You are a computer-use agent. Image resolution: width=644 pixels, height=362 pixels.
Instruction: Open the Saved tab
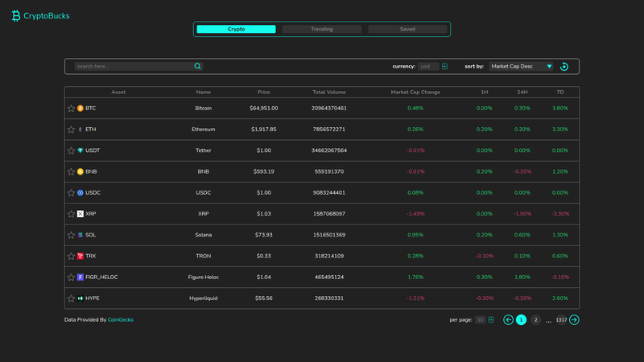407,29
